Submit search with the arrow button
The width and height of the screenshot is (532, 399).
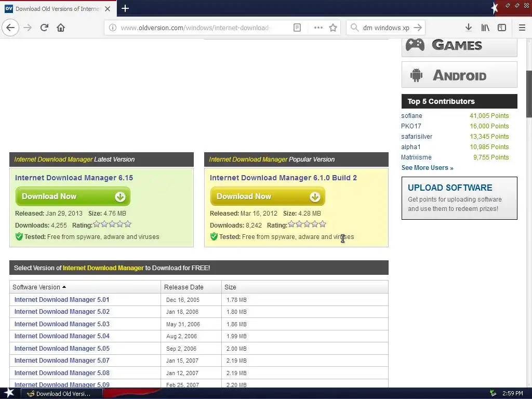tap(418, 28)
